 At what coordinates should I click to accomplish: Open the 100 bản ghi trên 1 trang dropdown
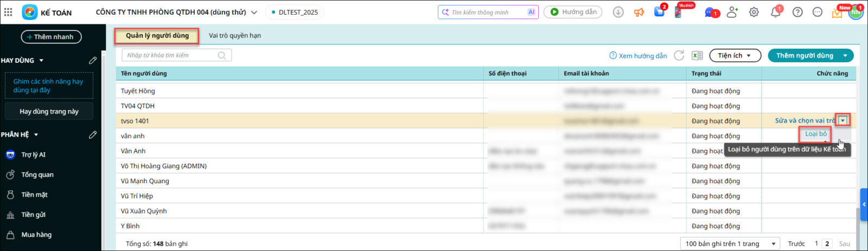tap(730, 244)
